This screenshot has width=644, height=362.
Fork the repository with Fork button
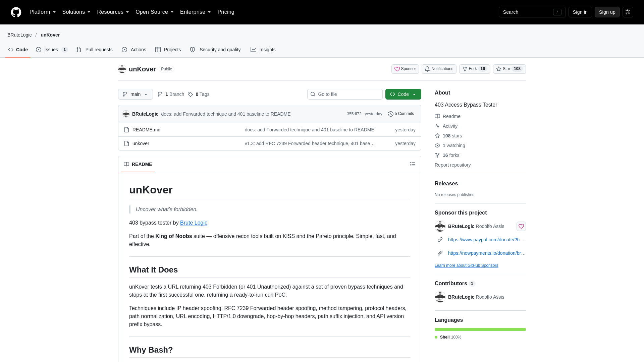coord(475,69)
